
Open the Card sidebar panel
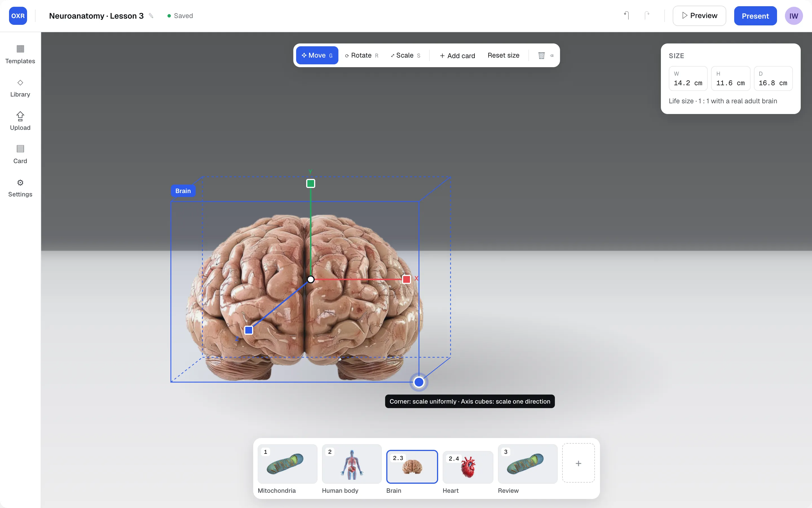20,154
